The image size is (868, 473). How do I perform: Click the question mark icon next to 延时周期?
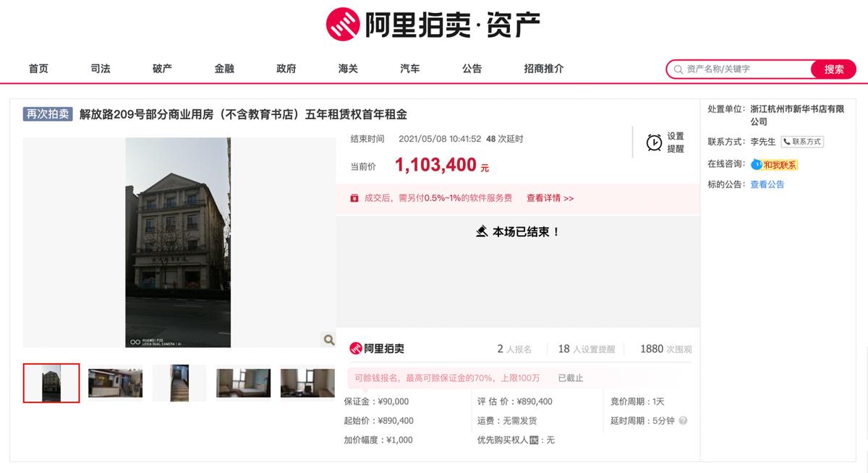[x=683, y=421]
